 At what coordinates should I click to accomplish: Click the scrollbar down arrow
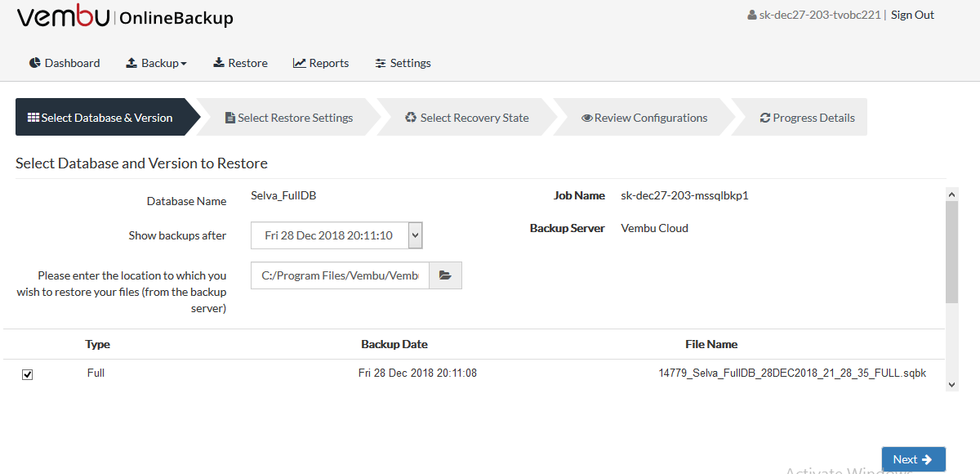coord(951,384)
